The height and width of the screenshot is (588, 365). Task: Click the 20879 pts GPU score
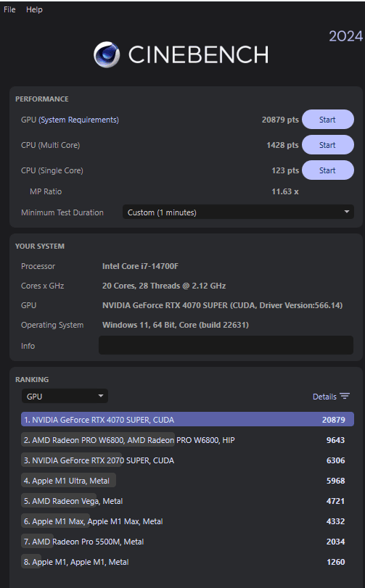[x=280, y=120]
